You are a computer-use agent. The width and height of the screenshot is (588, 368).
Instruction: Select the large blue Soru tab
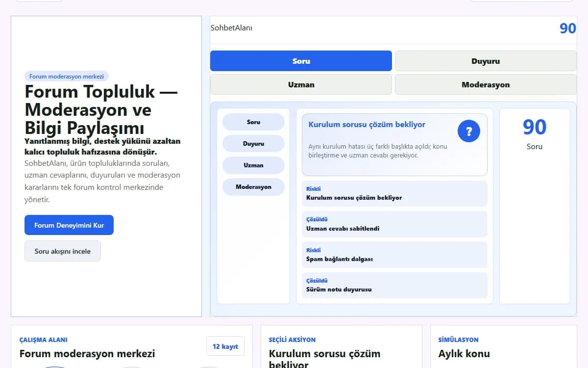point(301,61)
